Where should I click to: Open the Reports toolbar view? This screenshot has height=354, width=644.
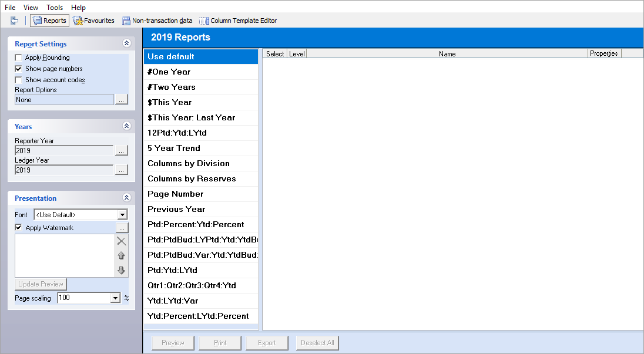pyautogui.click(x=49, y=21)
